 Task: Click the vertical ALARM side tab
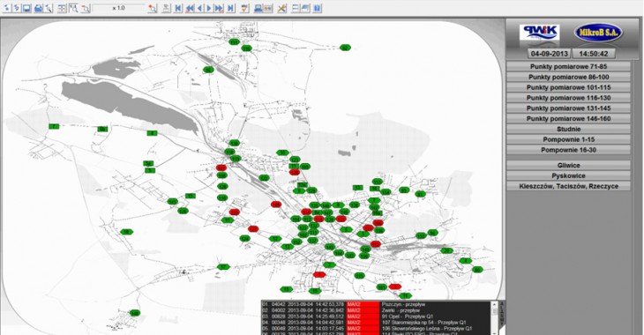pyautogui.click(x=502, y=314)
